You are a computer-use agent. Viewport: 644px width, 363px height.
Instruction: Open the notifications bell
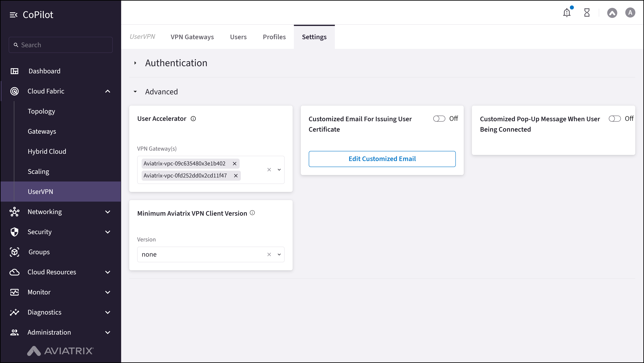click(567, 12)
